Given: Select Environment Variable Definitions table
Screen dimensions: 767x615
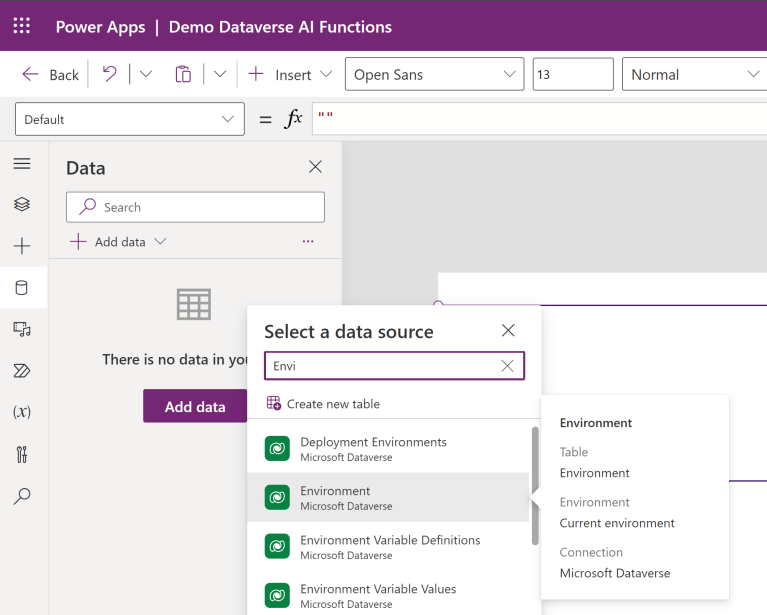Looking at the screenshot, I should coord(389,546).
